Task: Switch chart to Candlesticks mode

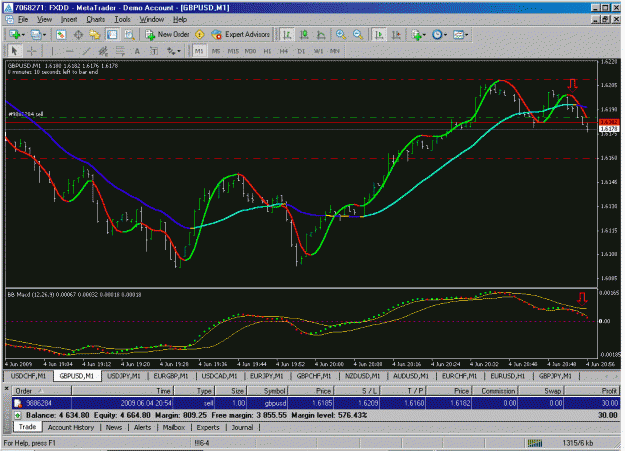Action: coord(304,35)
